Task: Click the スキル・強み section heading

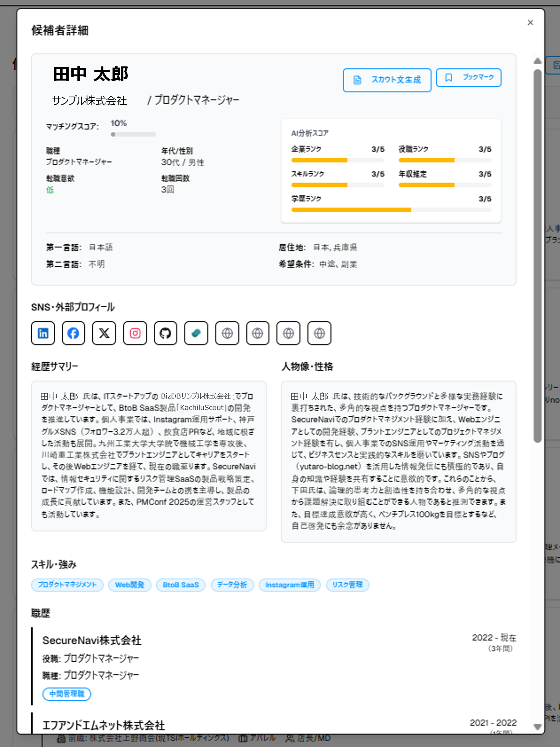Action: point(54,565)
